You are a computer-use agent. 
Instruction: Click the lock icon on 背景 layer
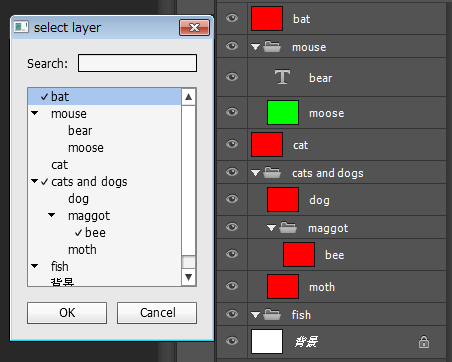(x=424, y=342)
